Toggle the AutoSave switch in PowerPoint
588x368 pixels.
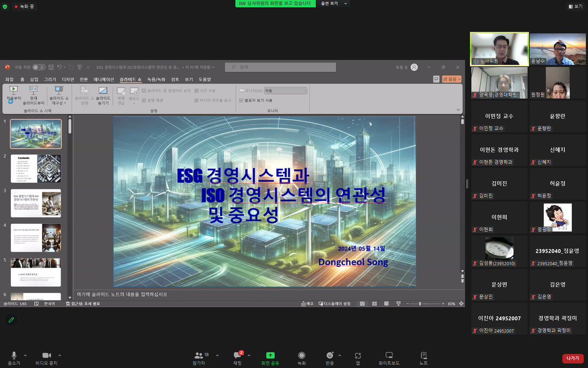click(39, 67)
